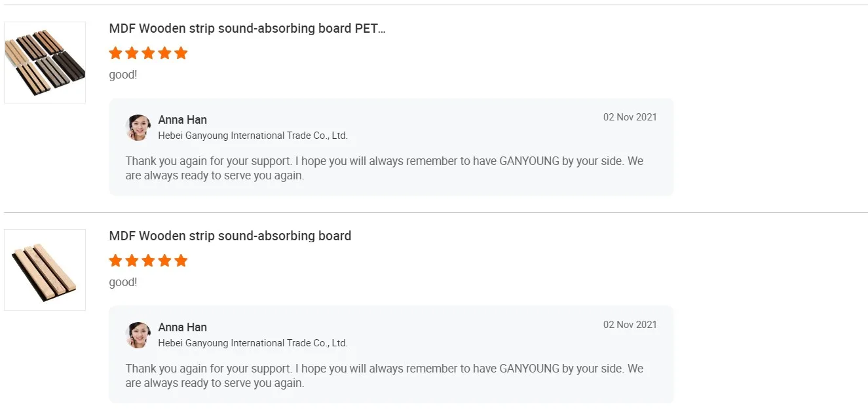Click the first star of the top review
868x419 pixels.
coord(116,53)
